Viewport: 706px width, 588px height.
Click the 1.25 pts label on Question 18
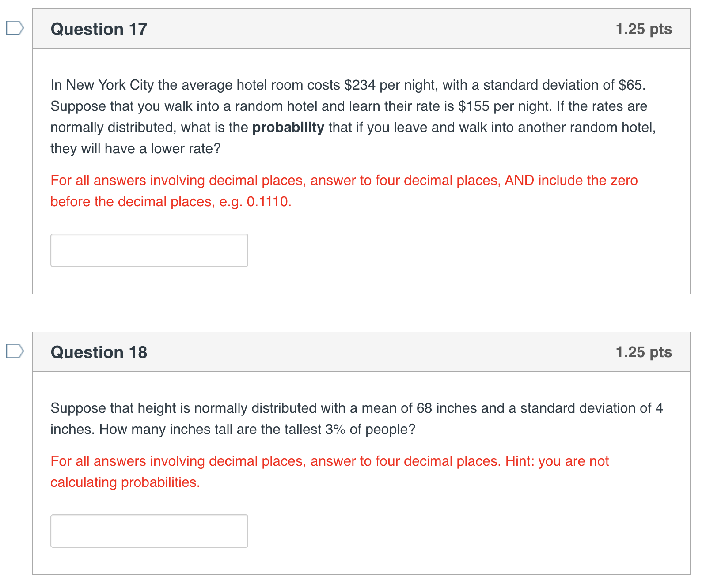(x=643, y=352)
